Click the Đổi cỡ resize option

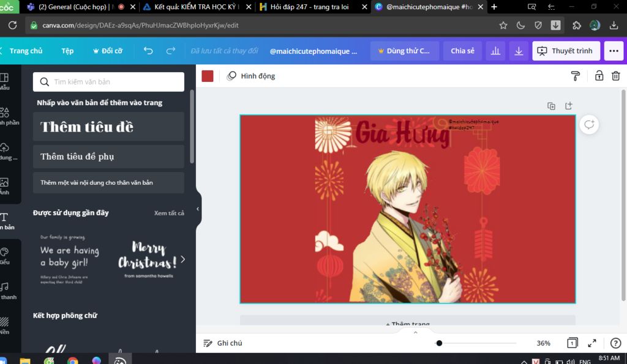coord(108,51)
